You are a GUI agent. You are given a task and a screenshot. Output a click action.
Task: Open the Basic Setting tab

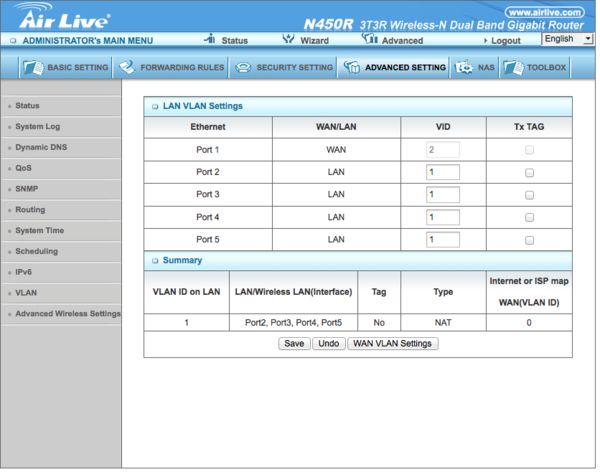(x=65, y=67)
